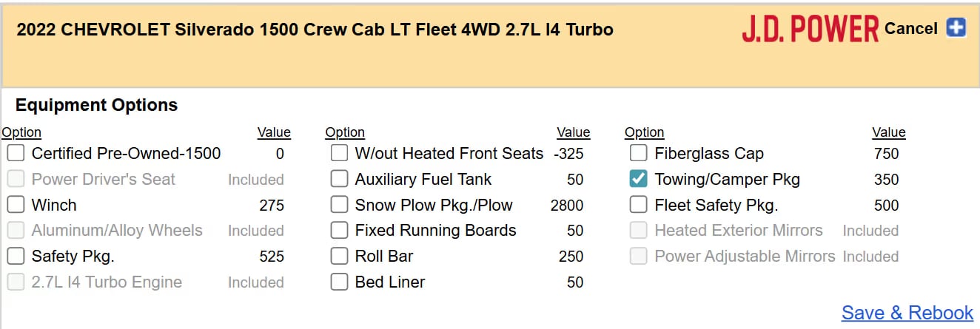Screen dimensions: 980x329
Task: Check the Certified Pre-Owned-1500 option
Action: tap(16, 154)
